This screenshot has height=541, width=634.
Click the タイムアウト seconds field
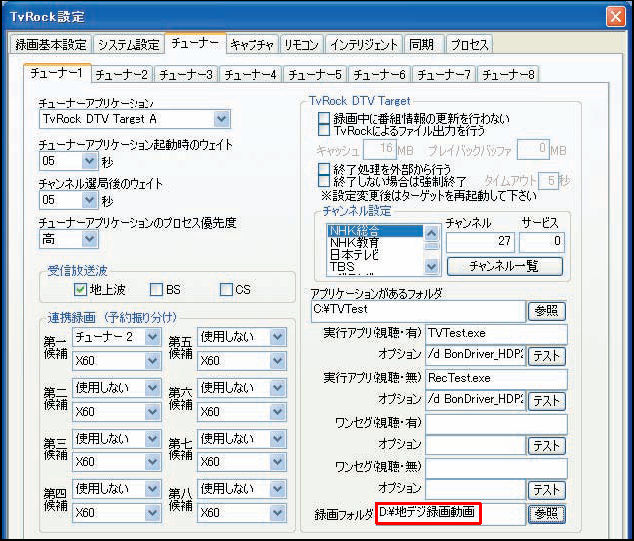coord(548,180)
